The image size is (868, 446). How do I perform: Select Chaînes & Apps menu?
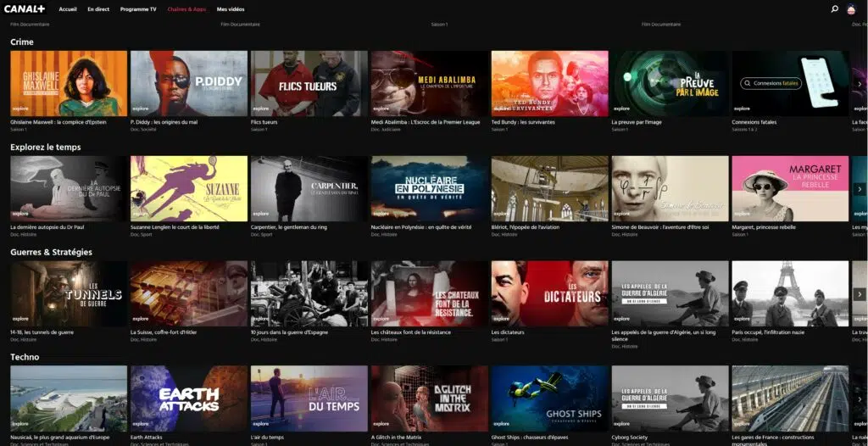click(186, 9)
